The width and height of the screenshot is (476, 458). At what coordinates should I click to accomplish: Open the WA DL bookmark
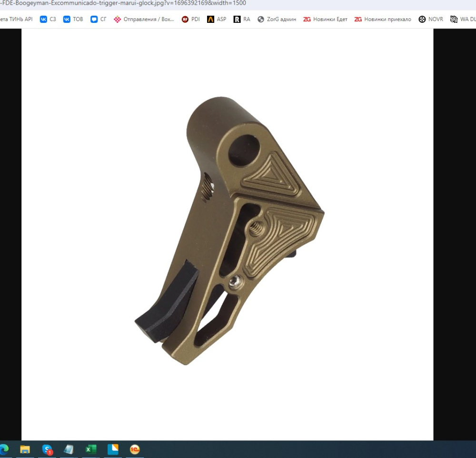coord(463,19)
